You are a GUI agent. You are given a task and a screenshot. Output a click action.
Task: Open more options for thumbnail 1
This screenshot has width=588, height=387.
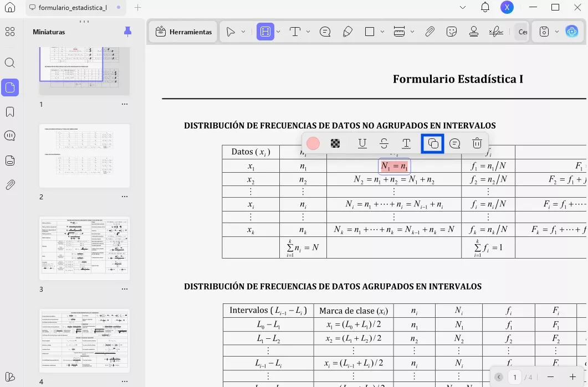pos(125,104)
